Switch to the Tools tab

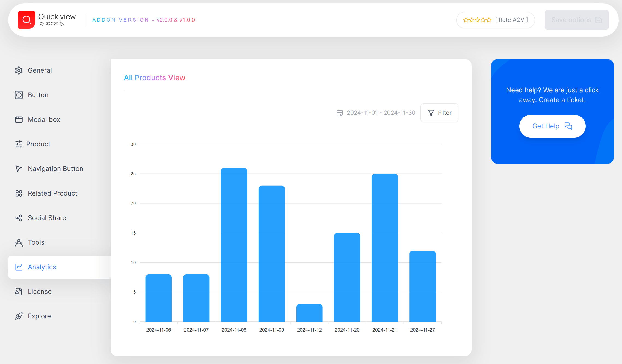click(36, 242)
